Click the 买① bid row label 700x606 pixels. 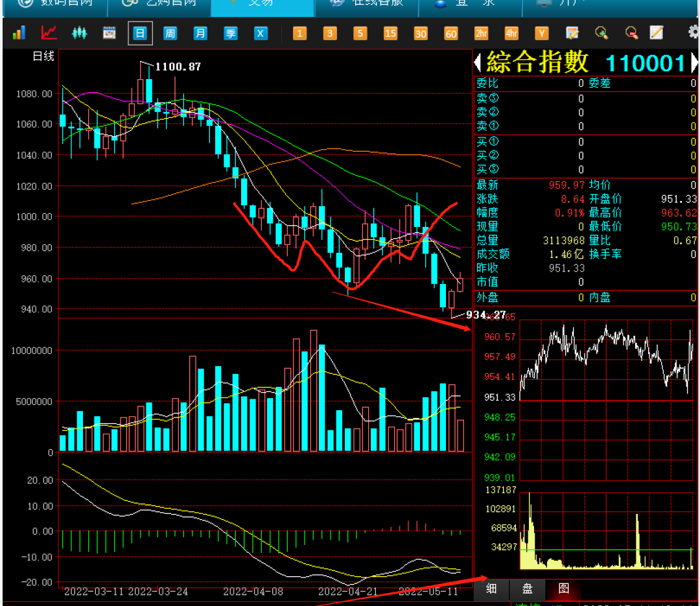tap(487, 142)
